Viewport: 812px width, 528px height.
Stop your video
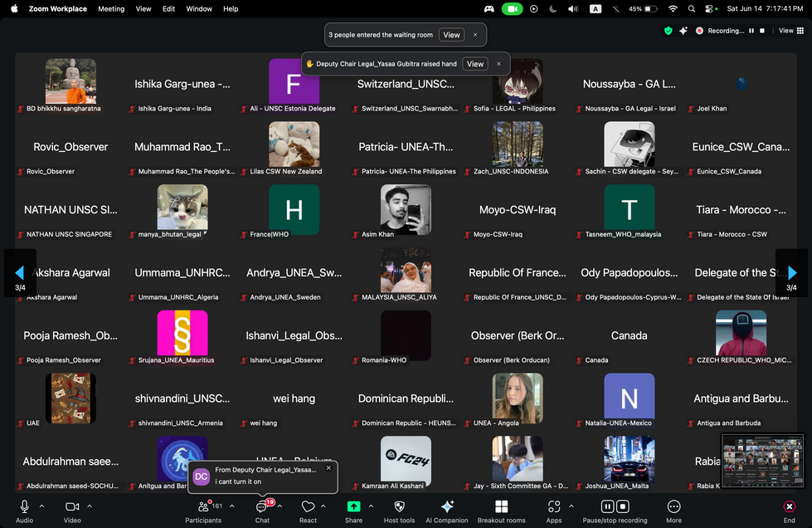[71, 508]
